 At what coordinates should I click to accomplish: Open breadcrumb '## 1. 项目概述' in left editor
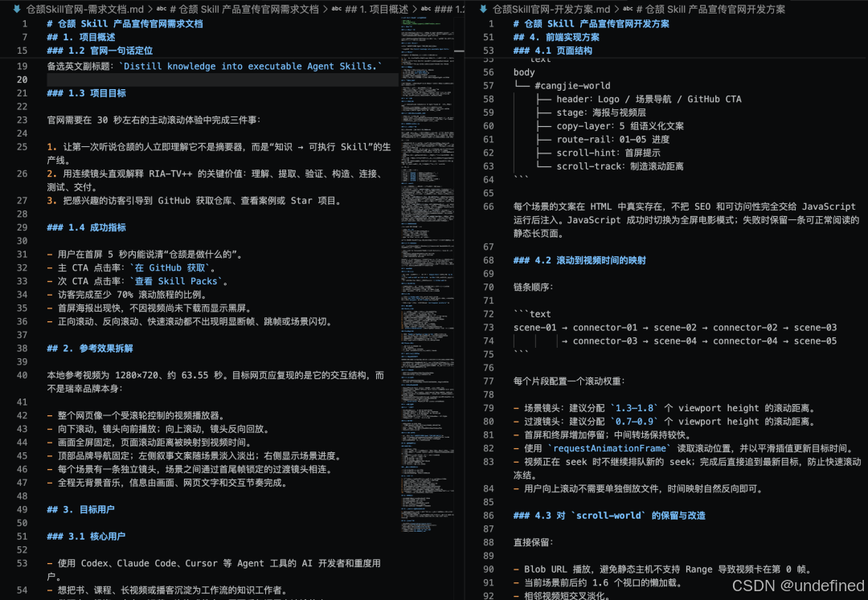(x=376, y=10)
